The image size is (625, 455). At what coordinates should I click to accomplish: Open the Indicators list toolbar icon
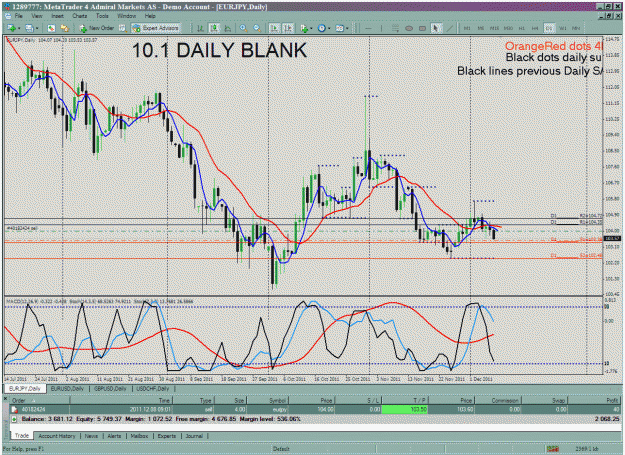pyautogui.click(x=304, y=28)
